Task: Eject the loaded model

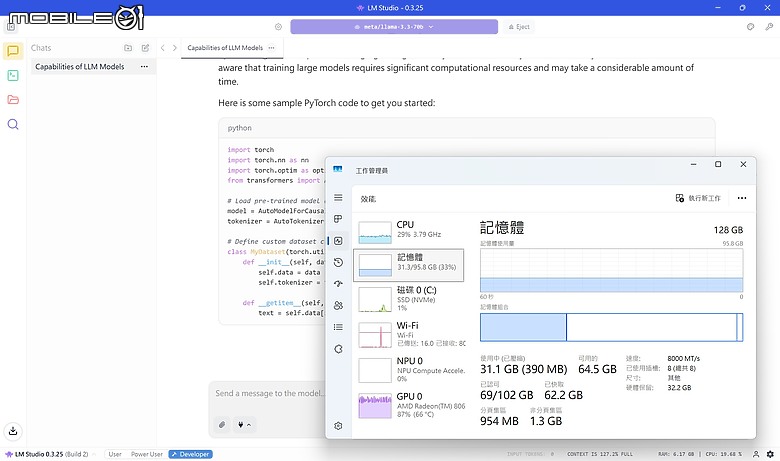Action: coord(519,27)
